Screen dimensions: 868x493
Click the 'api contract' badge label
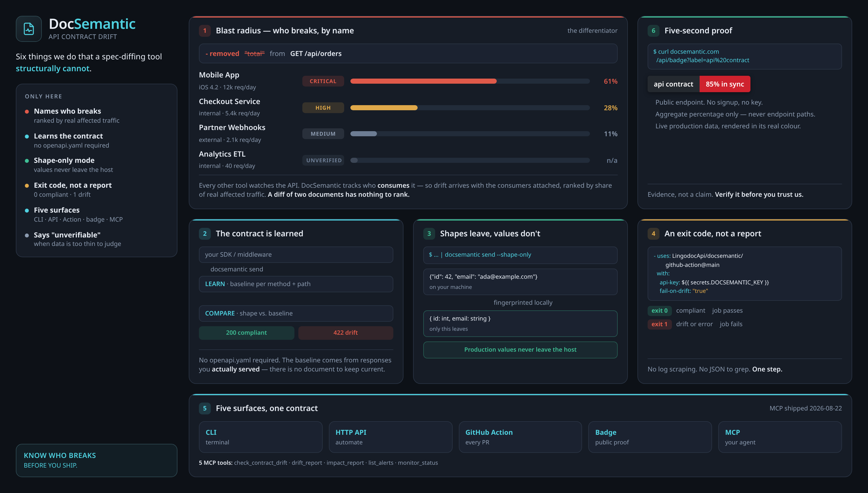coord(673,84)
